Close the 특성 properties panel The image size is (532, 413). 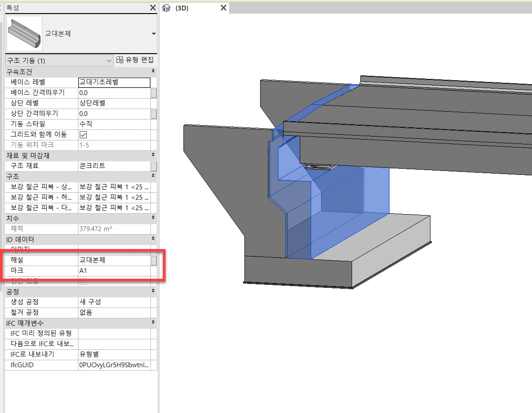153,8
